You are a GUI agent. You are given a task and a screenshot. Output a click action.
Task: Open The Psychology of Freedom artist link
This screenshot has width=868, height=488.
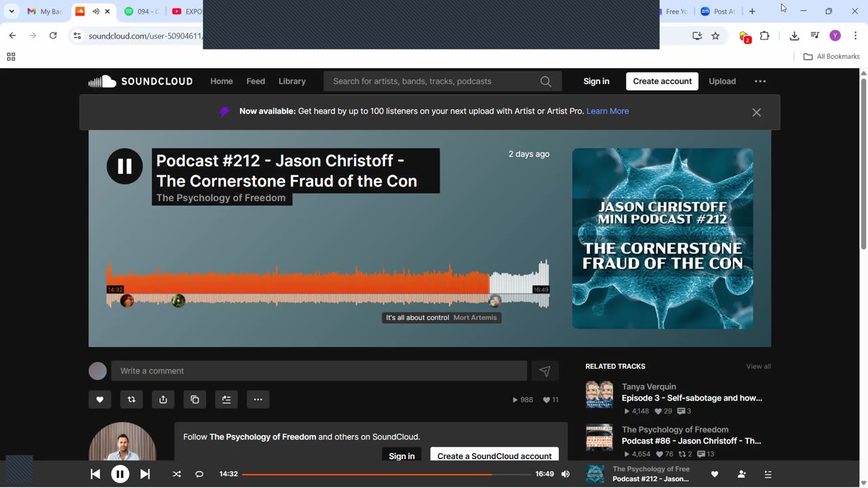tap(221, 198)
